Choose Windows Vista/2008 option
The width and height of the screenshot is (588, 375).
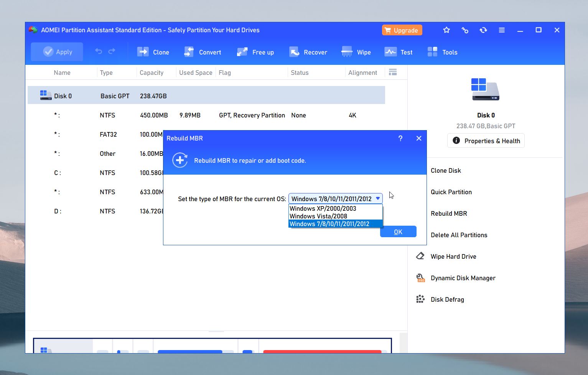336,216
